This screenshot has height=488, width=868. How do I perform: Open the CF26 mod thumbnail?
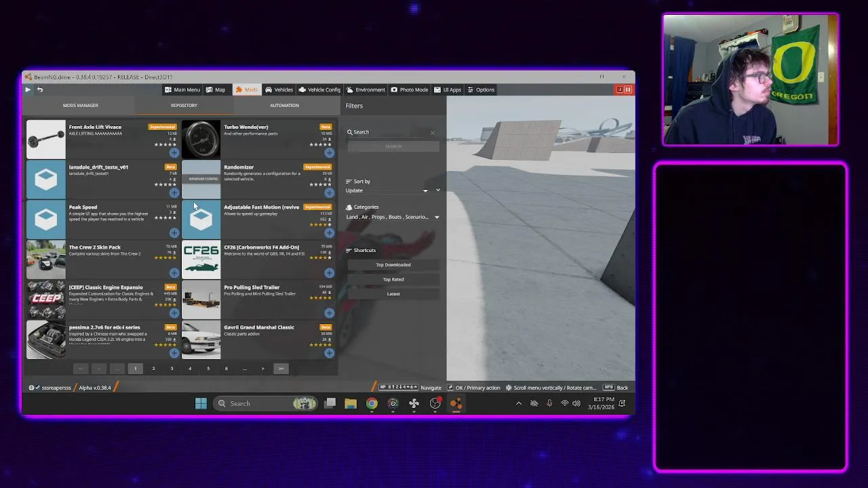[201, 260]
